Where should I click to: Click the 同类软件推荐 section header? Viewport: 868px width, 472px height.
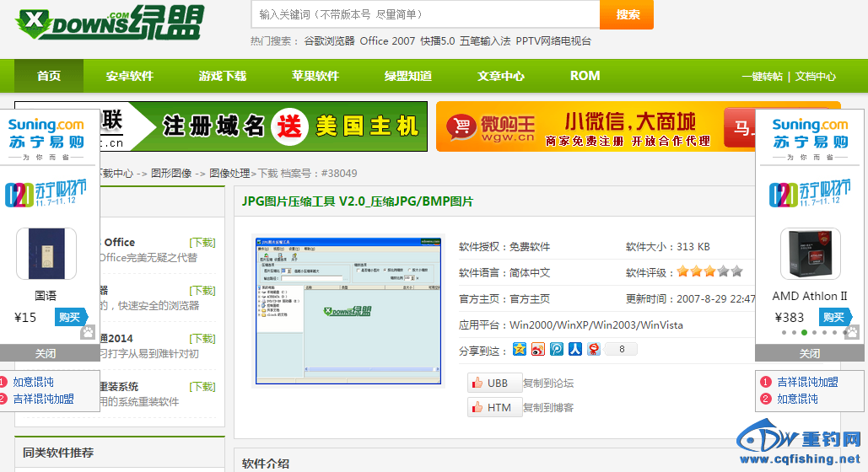(x=58, y=453)
